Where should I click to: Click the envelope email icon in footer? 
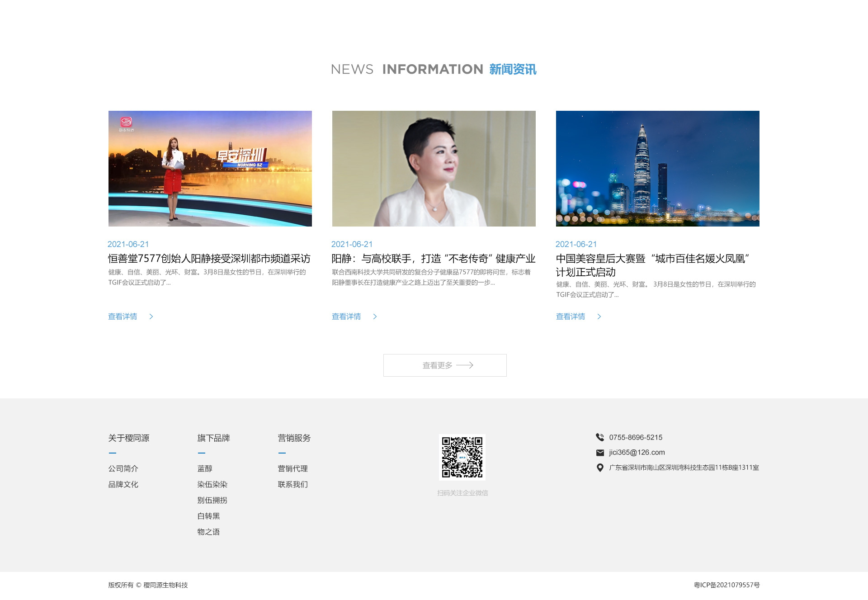tap(600, 453)
